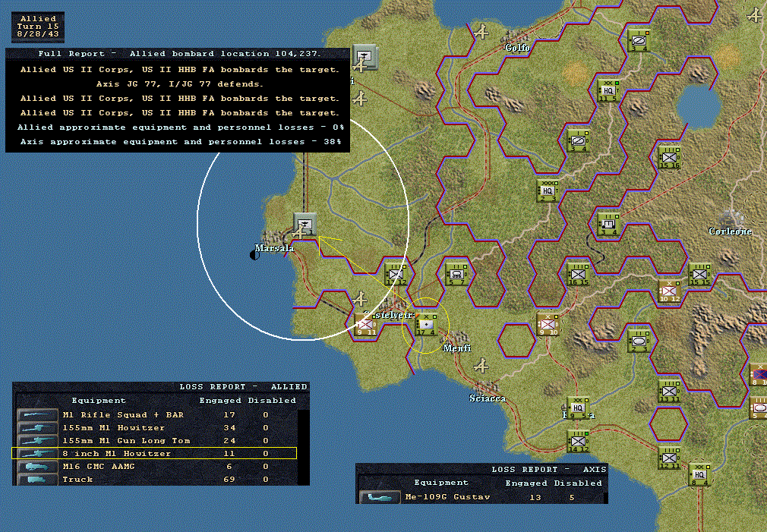Select the artillery unit 17-4 near Menfi
The width and height of the screenshot is (767, 532).
click(425, 325)
